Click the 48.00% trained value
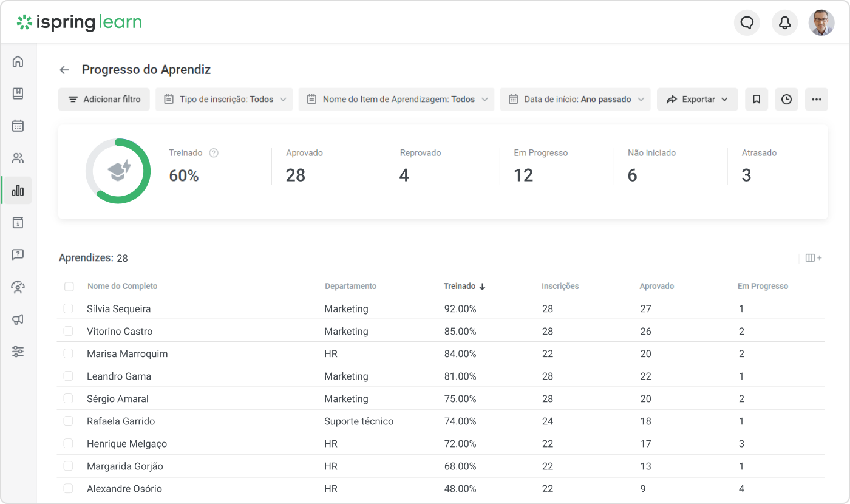Image resolution: width=850 pixels, height=504 pixels. click(460, 488)
